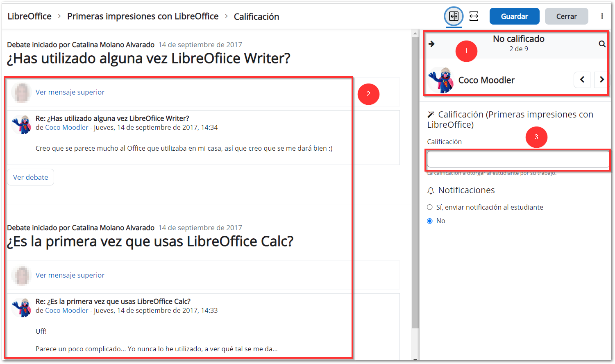Click the wand icon beside Calificación heading
This screenshot has height=364, width=615.
pos(431,115)
